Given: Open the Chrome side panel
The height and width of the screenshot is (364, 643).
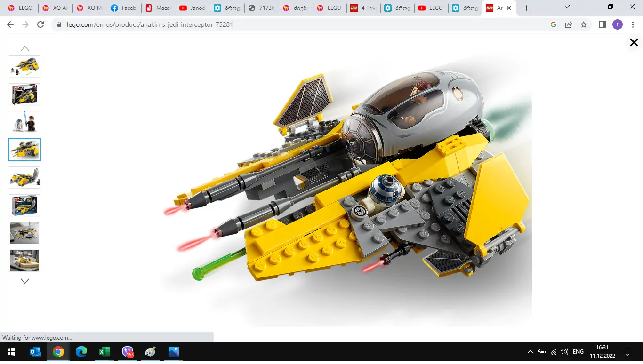Looking at the screenshot, I should [x=603, y=24].
